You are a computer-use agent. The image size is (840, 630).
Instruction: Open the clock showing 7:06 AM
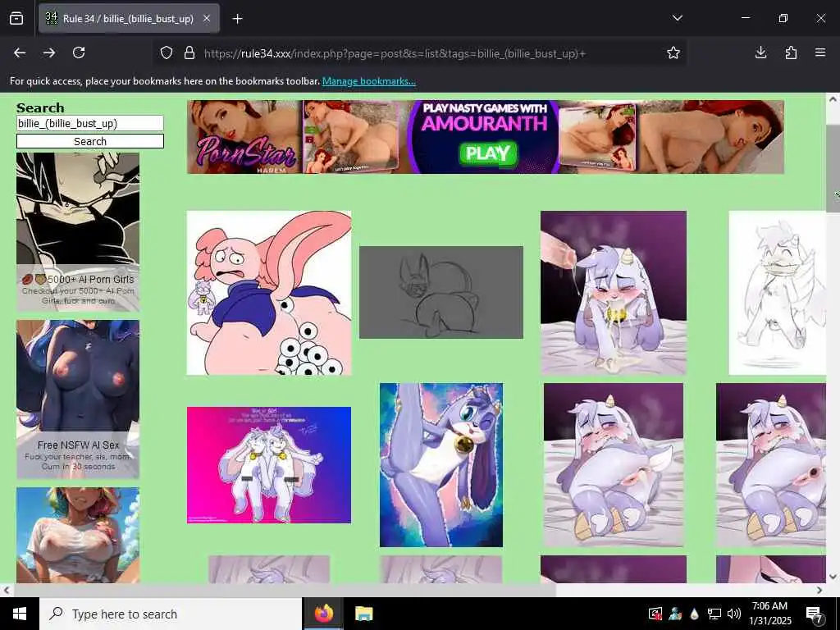click(x=769, y=614)
